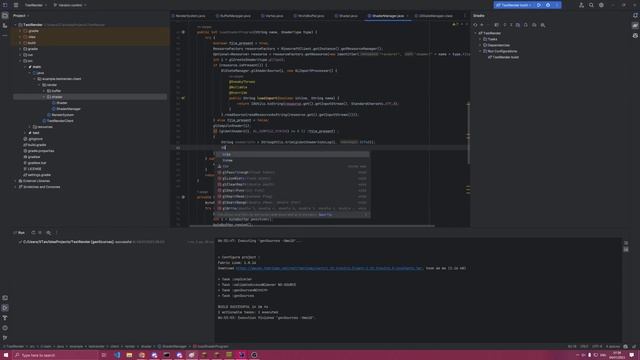The height and width of the screenshot is (360, 640).
Task: Select the .gitignore file
Action: [33, 139]
